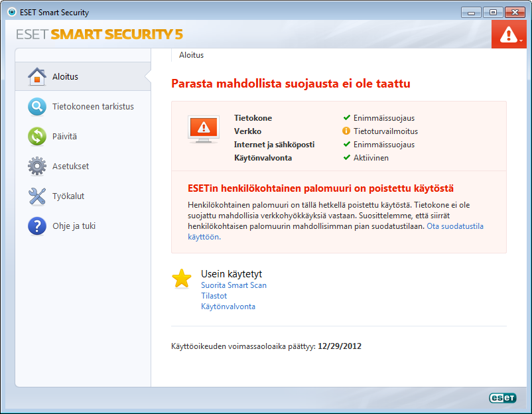Click the Tietokone status label
The image size is (532, 414).
pyautogui.click(x=253, y=117)
